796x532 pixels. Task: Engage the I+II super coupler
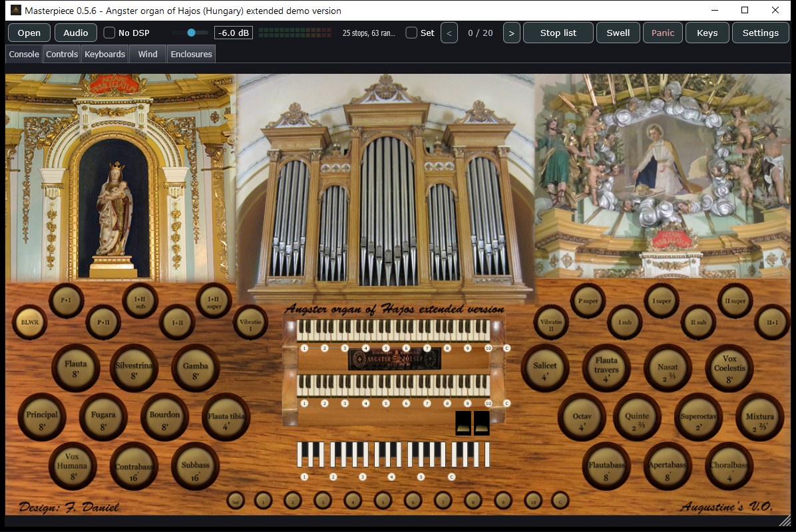[214, 300]
